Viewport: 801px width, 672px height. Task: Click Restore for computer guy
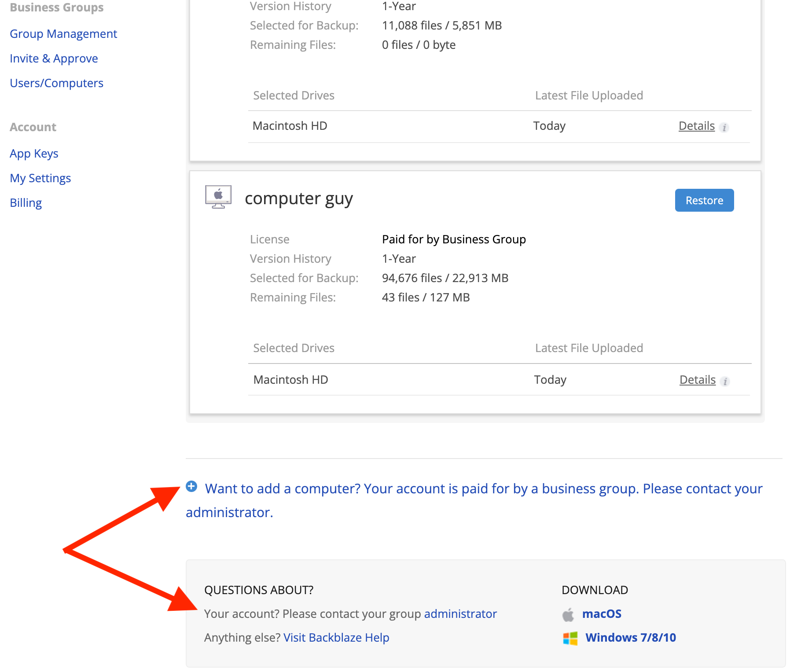point(704,200)
